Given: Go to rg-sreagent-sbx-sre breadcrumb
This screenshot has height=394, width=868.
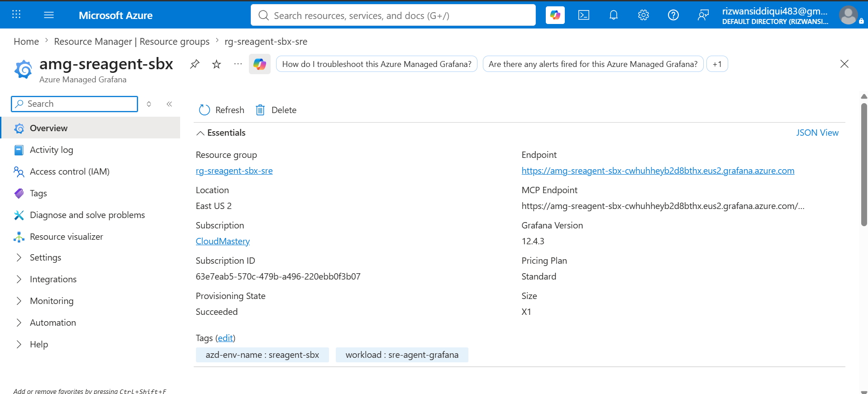Looking at the screenshot, I should (x=266, y=42).
